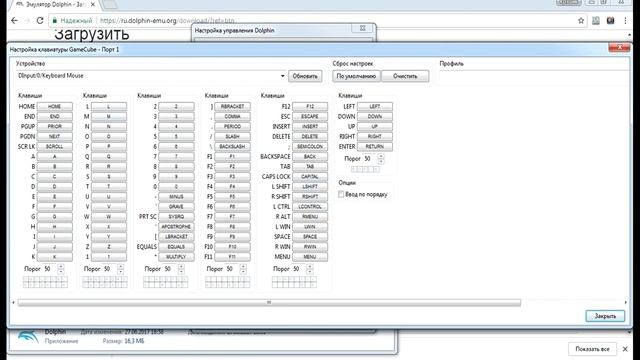Select the LEFT arrow mapping button
This screenshot has height=360, width=640.
tap(375, 107)
